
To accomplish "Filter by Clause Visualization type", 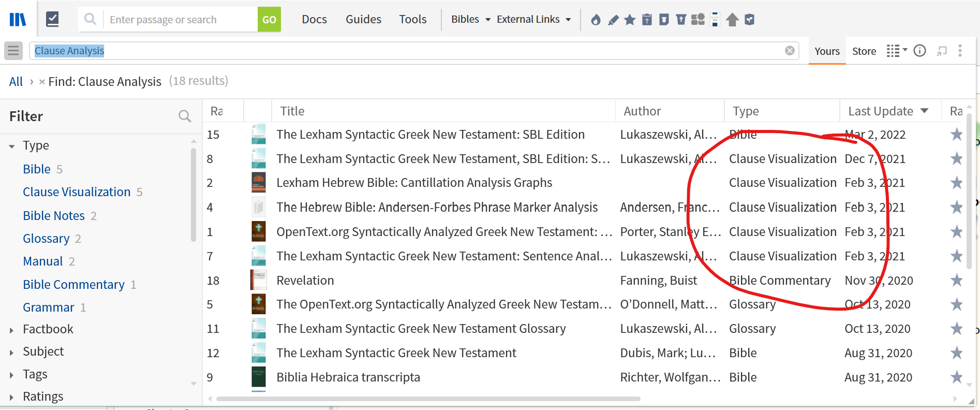I will click(x=77, y=192).
